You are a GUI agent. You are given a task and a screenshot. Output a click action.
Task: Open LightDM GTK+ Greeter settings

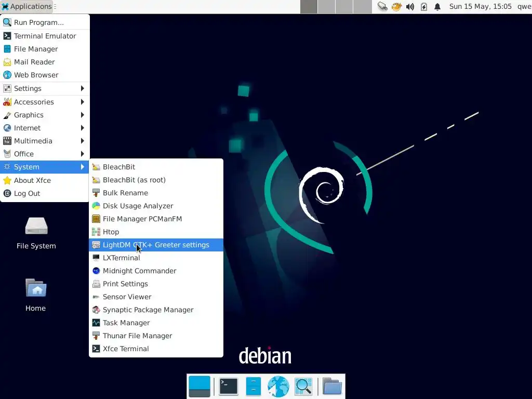(156, 245)
